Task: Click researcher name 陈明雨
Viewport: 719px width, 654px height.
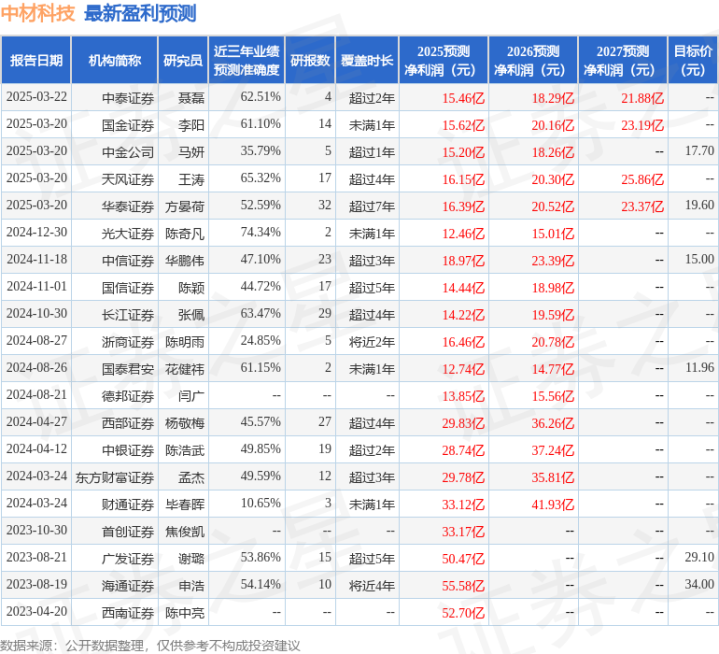Action: [185, 342]
